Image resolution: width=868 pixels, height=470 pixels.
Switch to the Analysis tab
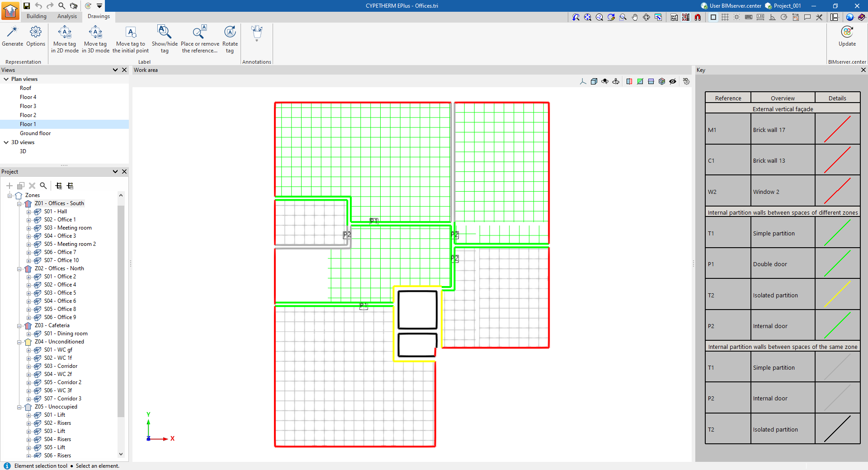67,16
